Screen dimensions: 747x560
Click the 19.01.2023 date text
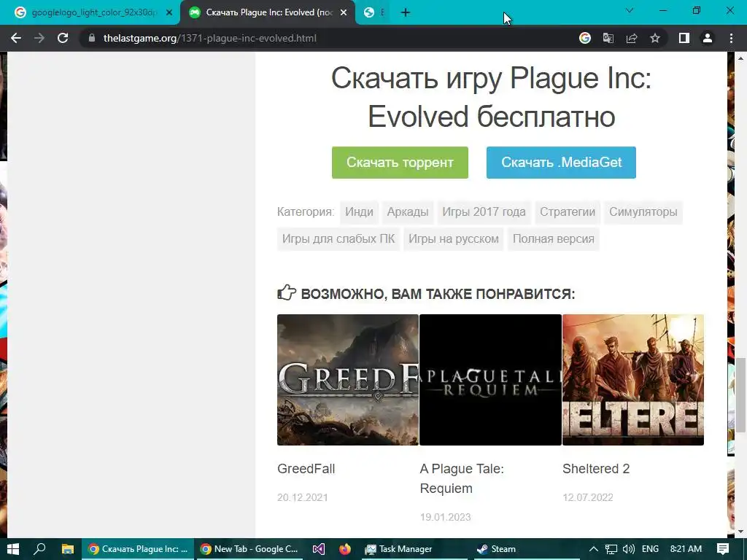[446, 517]
